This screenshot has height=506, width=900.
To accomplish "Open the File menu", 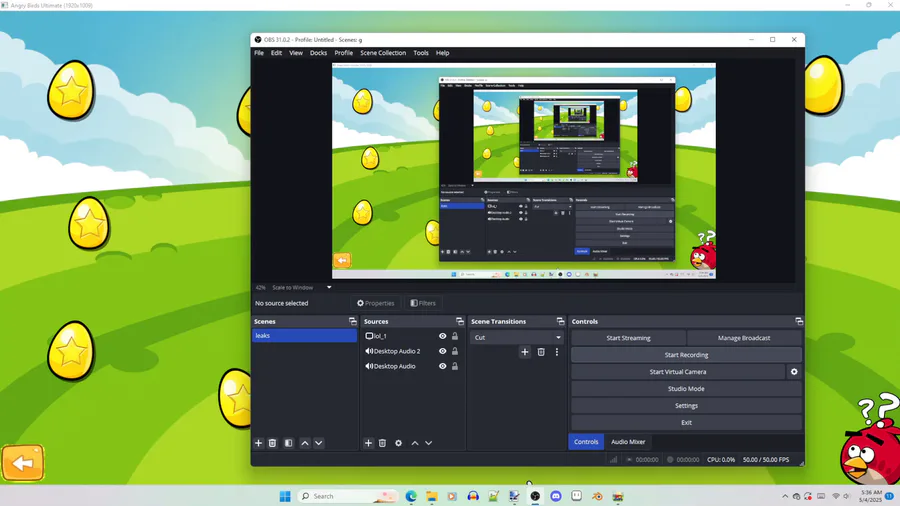I will coord(259,53).
